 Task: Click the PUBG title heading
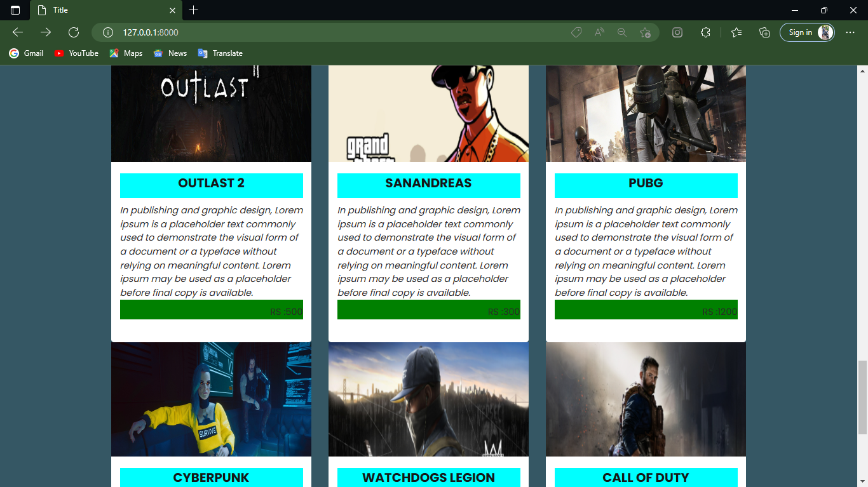point(646,183)
